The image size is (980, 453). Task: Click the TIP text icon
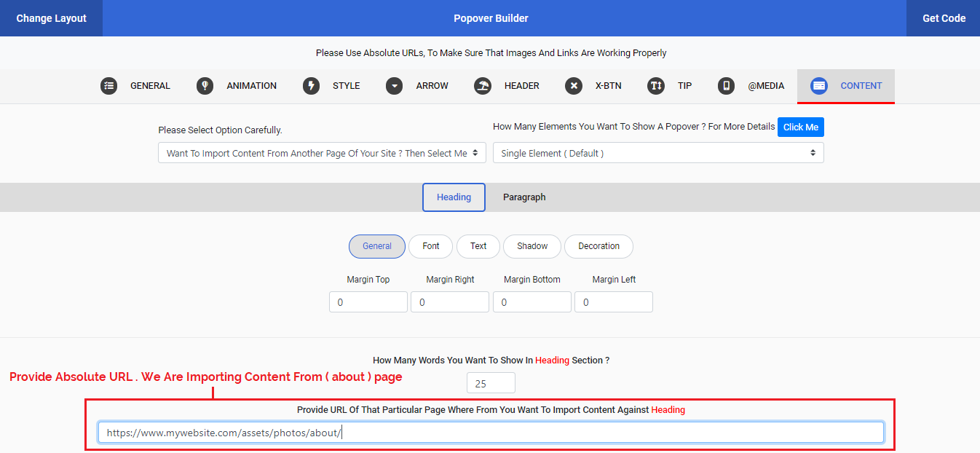[655, 85]
